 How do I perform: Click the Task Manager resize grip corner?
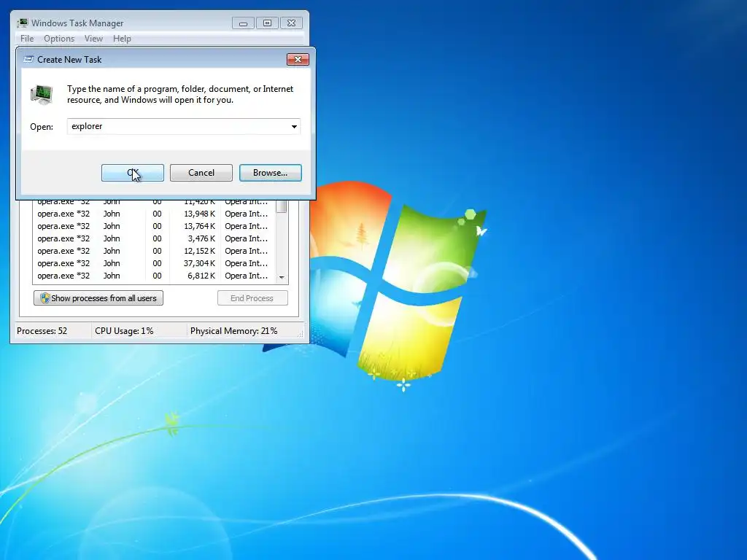click(x=301, y=334)
